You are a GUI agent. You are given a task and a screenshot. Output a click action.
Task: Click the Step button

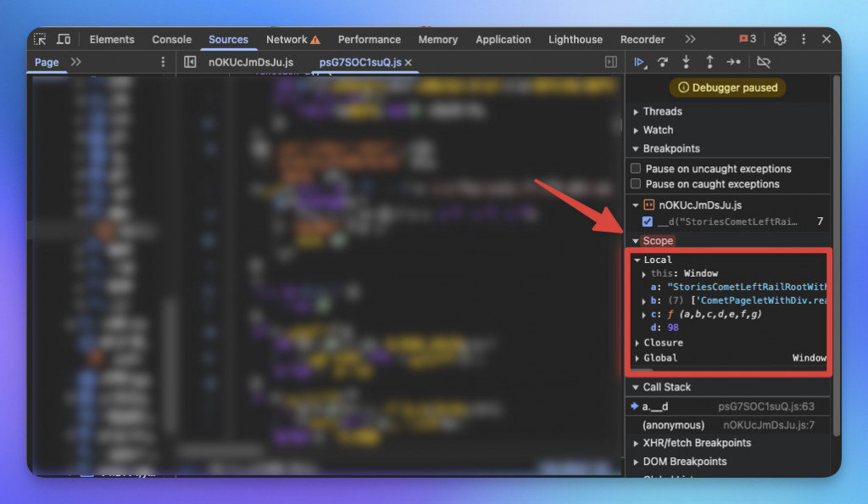pyautogui.click(x=733, y=62)
